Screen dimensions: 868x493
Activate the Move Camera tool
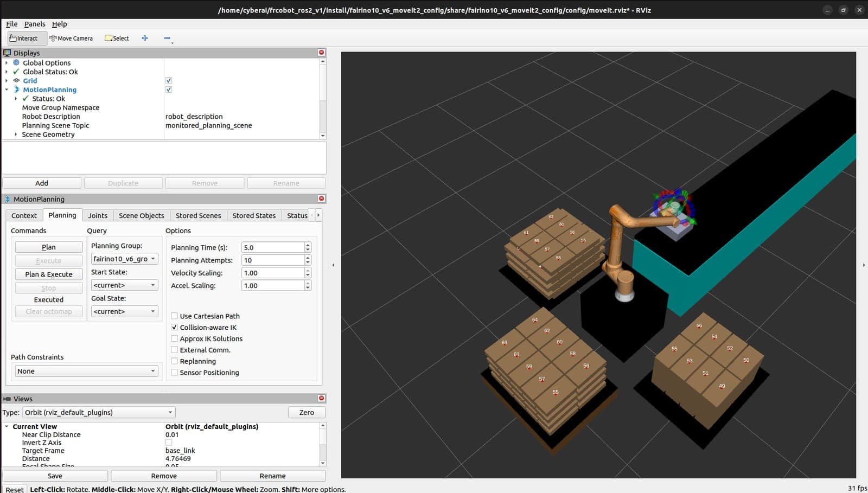click(x=71, y=38)
